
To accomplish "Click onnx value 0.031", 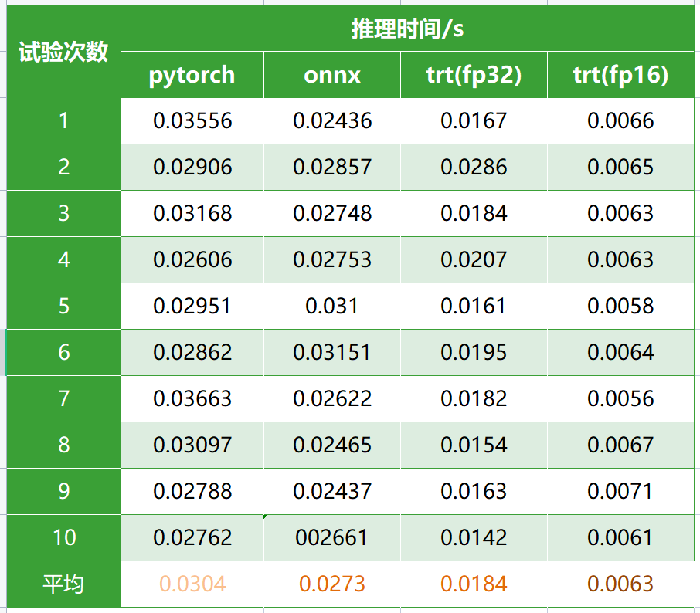I will coord(332,306).
